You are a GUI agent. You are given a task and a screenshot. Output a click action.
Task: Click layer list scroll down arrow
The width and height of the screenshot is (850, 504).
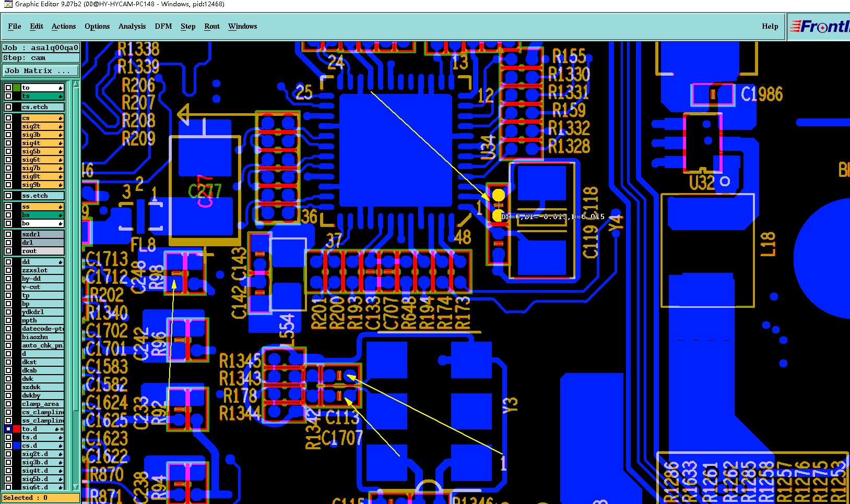[x=76, y=487]
